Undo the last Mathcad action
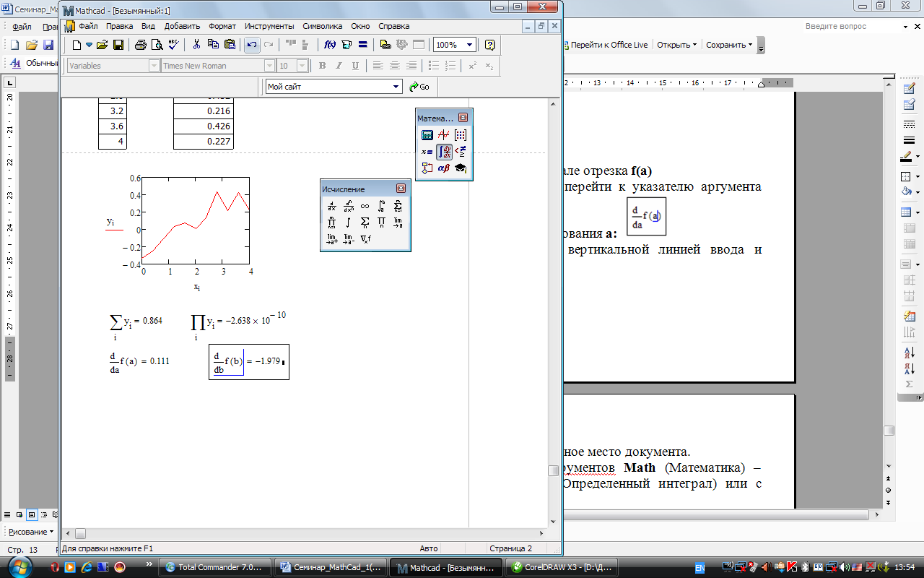This screenshot has height=578, width=924. (252, 45)
